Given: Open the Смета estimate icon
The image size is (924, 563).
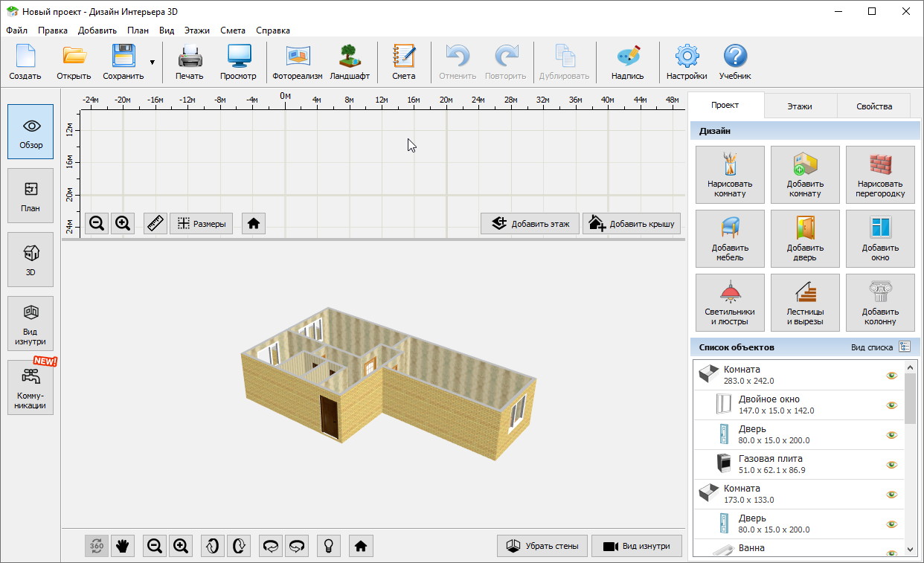Looking at the screenshot, I should (x=403, y=62).
